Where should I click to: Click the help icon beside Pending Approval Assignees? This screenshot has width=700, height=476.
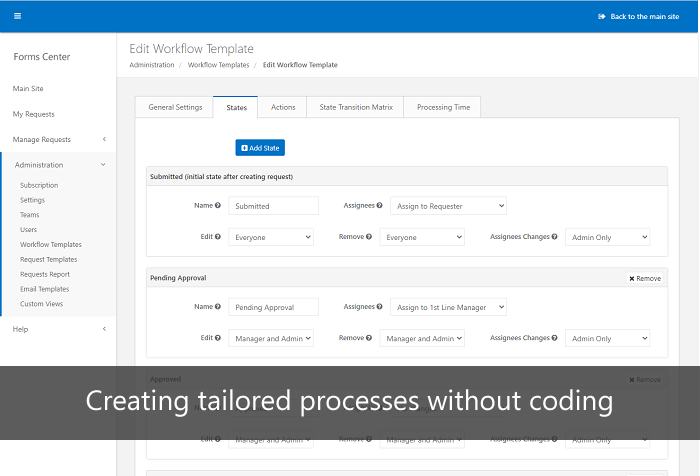(x=379, y=307)
